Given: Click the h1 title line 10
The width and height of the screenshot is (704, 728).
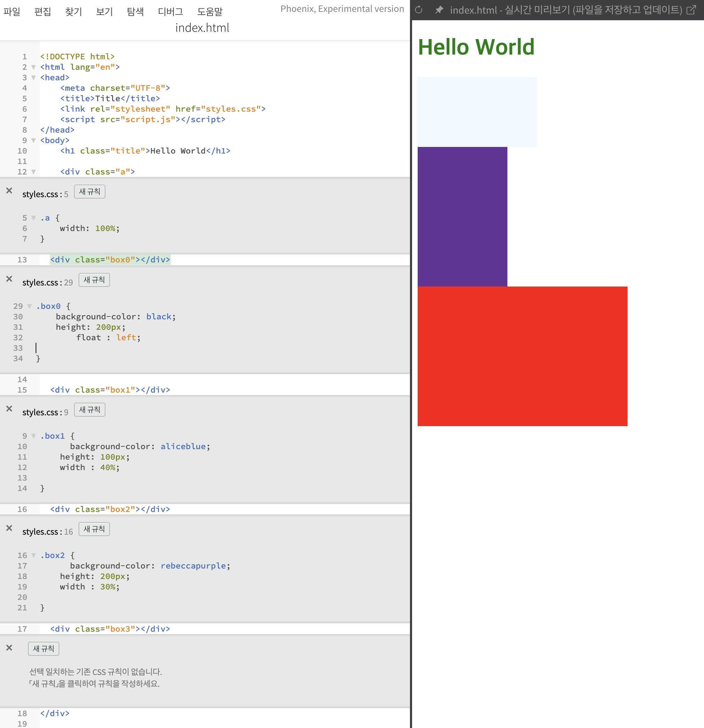Looking at the screenshot, I should 145,151.
